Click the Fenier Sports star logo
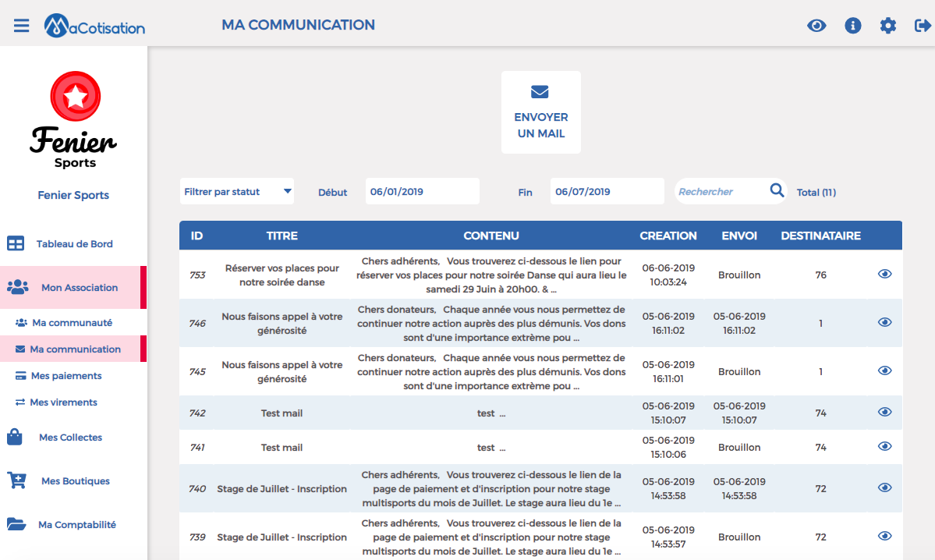Screen dimensions: 935x560 coord(75,96)
